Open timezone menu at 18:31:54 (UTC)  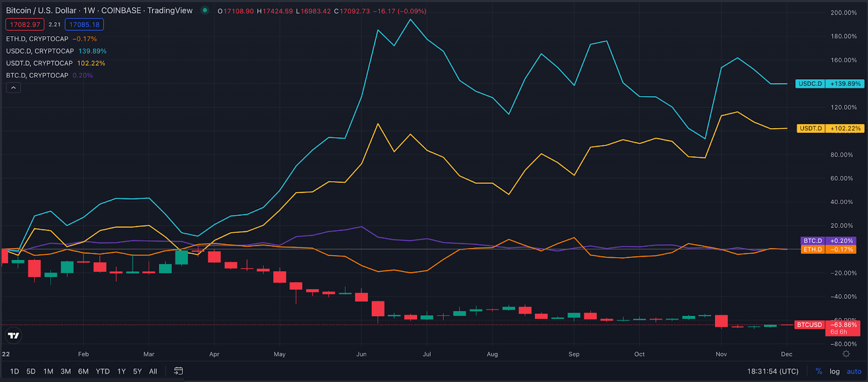point(773,371)
